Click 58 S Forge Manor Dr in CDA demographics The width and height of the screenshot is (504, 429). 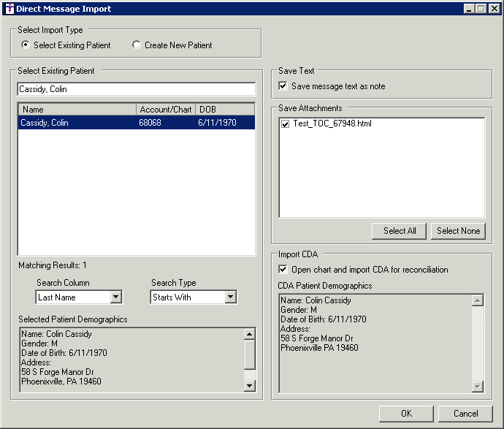tap(317, 338)
